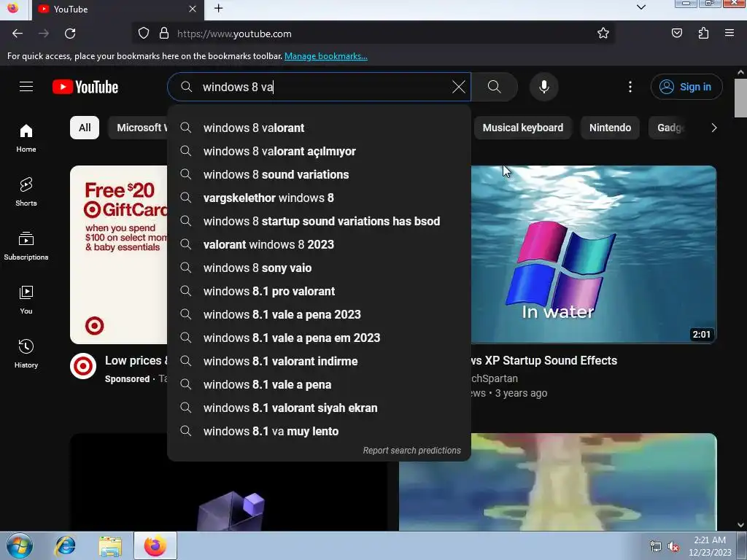Viewport: 747px width, 560px height.
Task: Open the YouTube hamburger guide menu
Action: point(26,87)
